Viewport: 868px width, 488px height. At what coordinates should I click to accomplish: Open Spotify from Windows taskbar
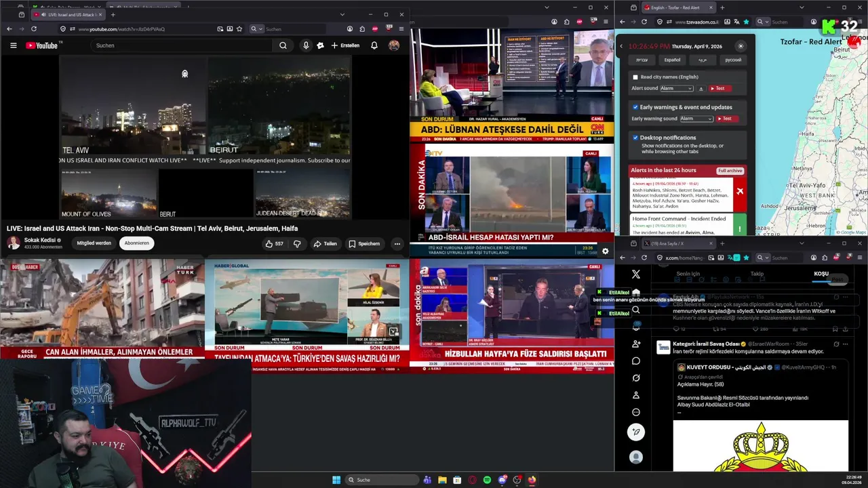[x=487, y=480]
